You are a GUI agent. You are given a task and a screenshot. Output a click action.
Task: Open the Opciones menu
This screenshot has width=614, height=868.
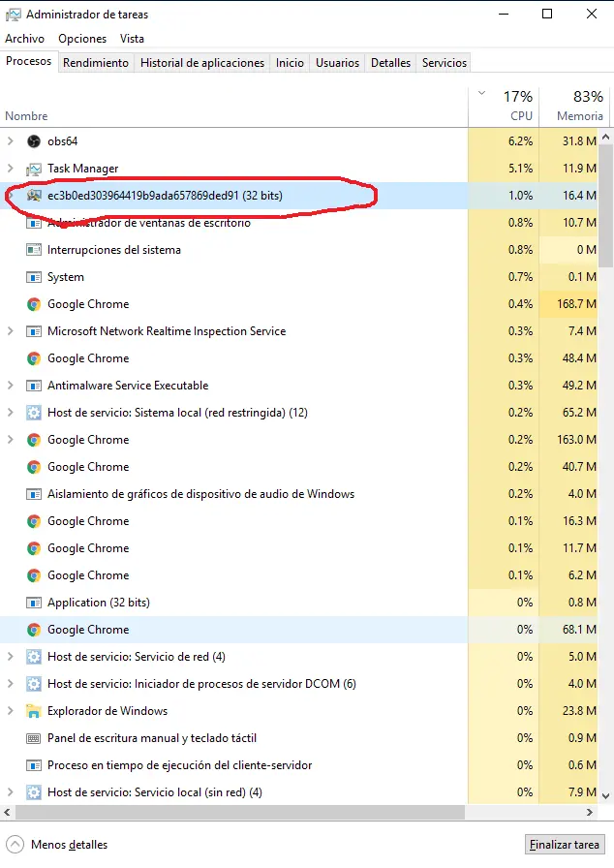82,39
